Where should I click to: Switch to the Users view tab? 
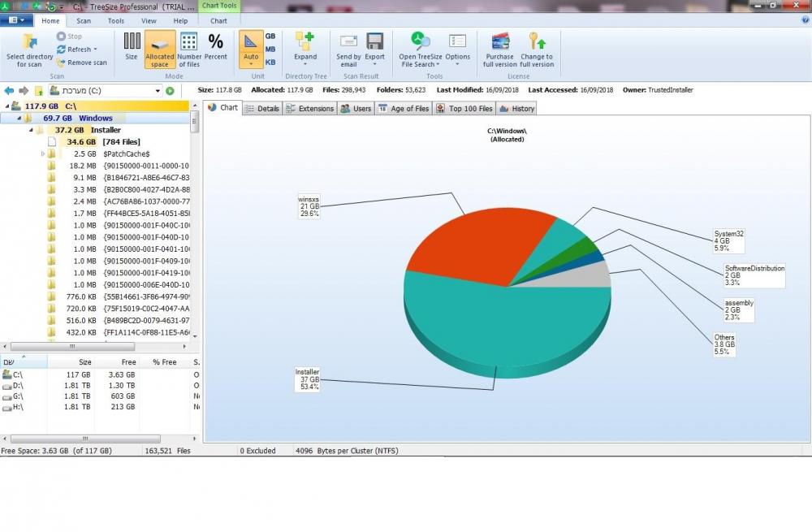356,108
